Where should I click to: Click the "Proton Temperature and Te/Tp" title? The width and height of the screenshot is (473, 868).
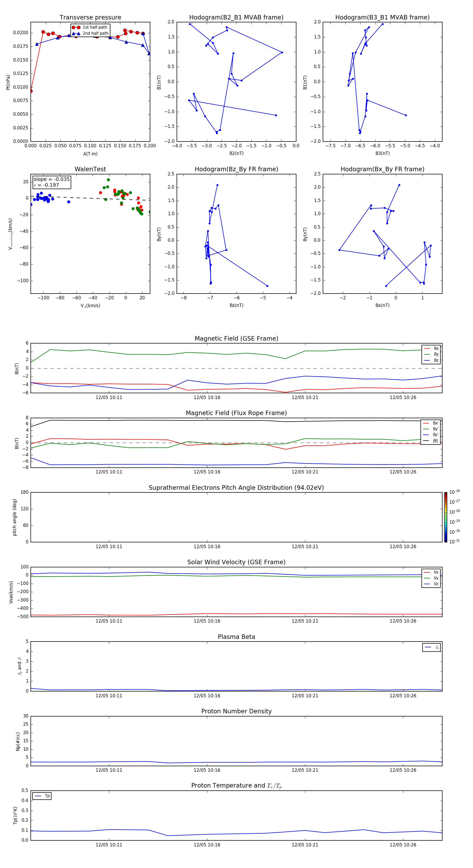(236, 786)
